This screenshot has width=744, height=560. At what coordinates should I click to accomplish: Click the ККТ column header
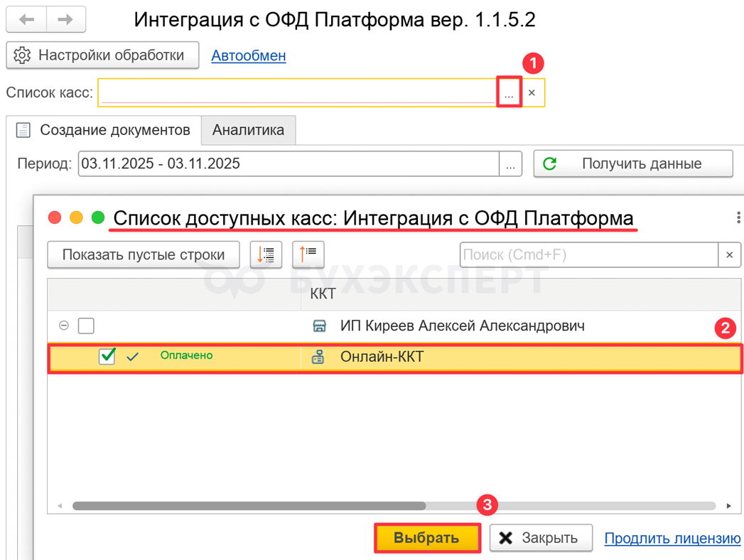pyautogui.click(x=521, y=294)
